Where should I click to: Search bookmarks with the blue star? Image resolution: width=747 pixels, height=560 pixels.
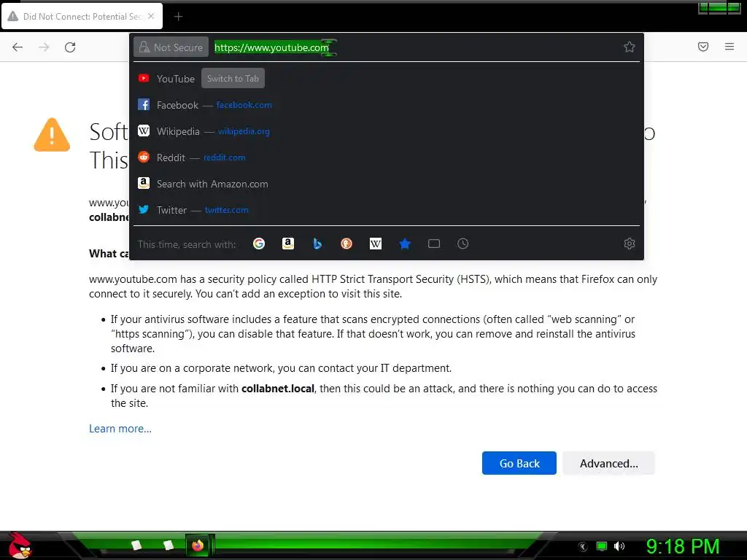[404, 244]
